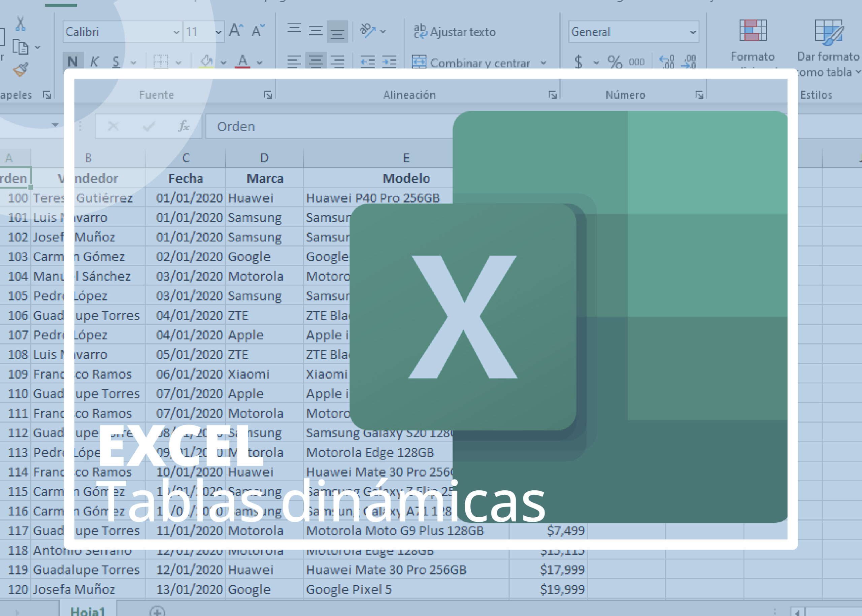
Task: Apply the red font color A
Action: pyautogui.click(x=242, y=61)
